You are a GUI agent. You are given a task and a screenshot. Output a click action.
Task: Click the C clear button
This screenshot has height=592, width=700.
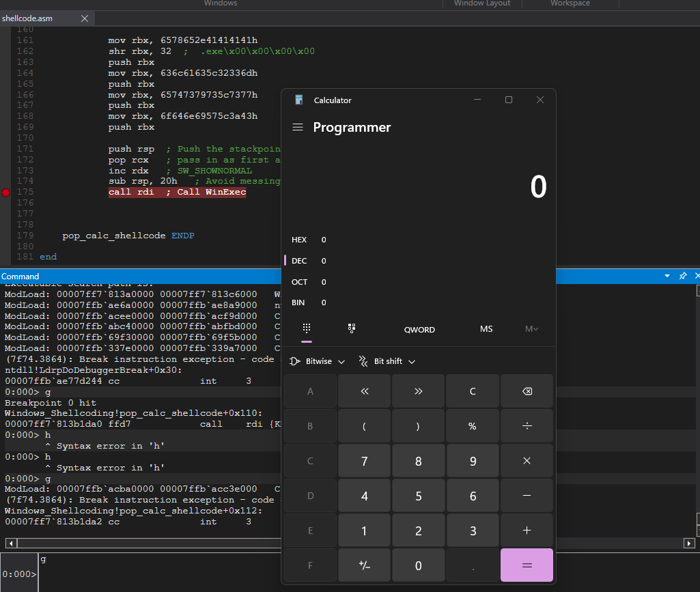coord(473,391)
